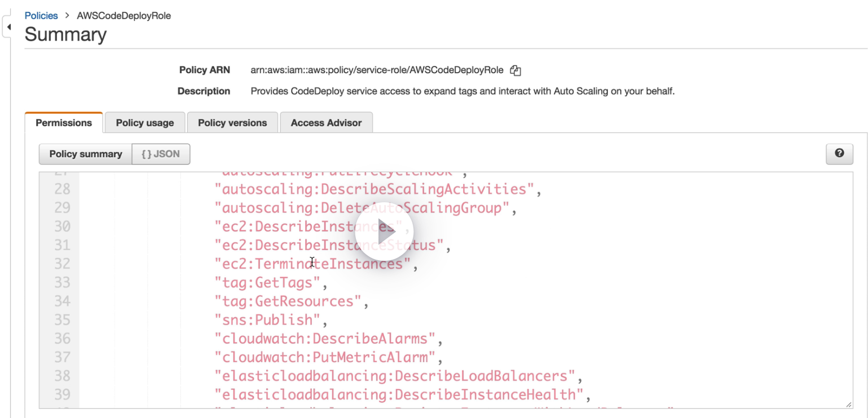Click the "elasticloadbalancing:DescribeLoadBalancers" line
The image size is (868, 418).
click(x=395, y=376)
